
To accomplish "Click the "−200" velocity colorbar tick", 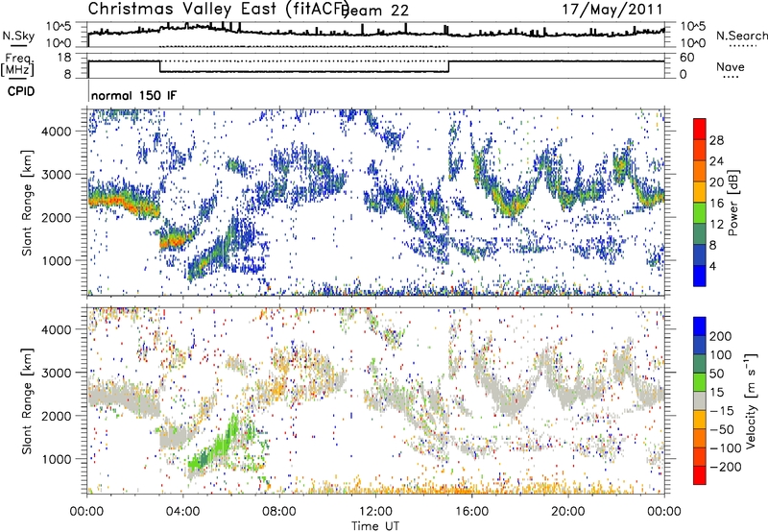I will pos(726,467).
